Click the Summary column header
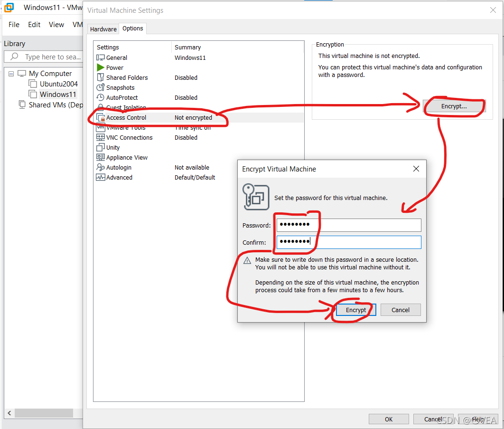The width and height of the screenshot is (504, 429). pos(238,48)
